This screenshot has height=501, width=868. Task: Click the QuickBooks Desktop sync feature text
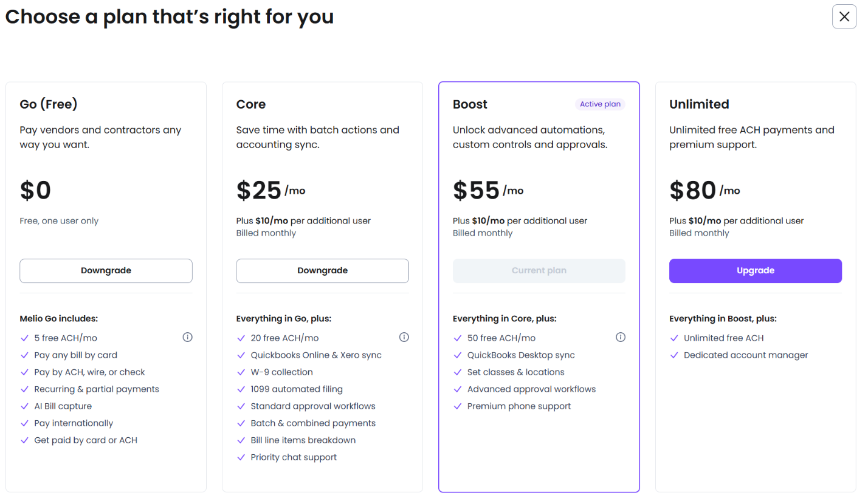click(521, 355)
